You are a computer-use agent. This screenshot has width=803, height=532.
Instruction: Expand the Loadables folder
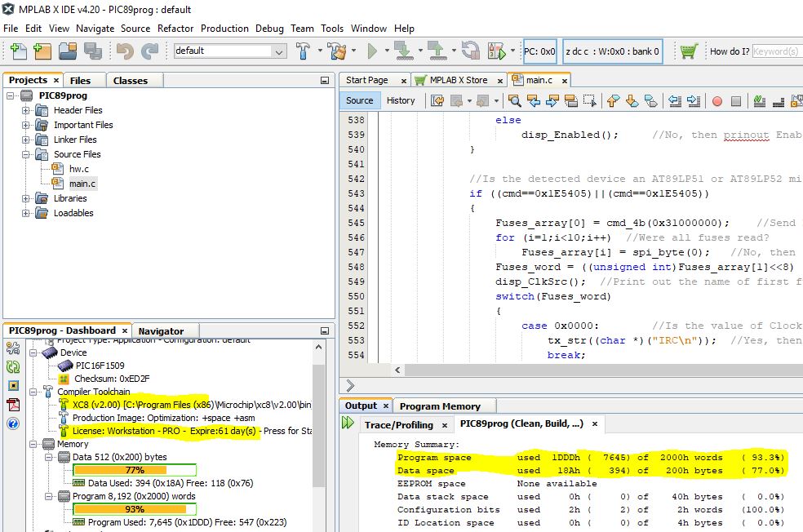point(25,214)
